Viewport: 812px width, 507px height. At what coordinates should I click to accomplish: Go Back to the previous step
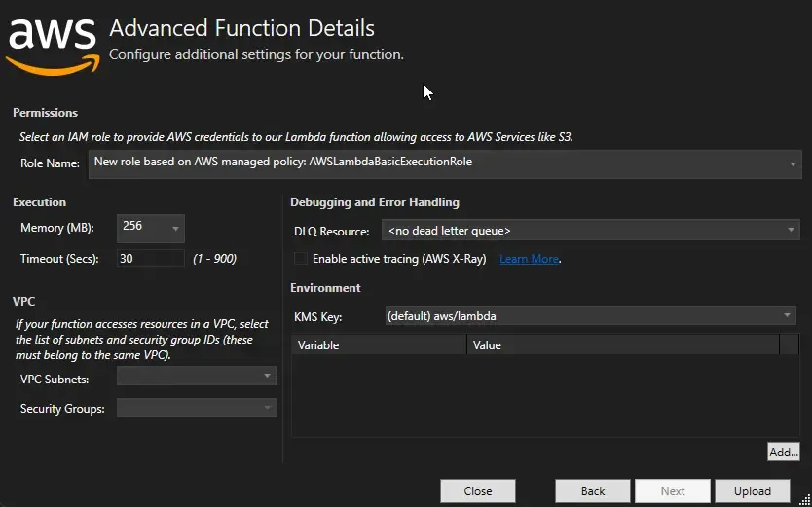[x=593, y=491]
